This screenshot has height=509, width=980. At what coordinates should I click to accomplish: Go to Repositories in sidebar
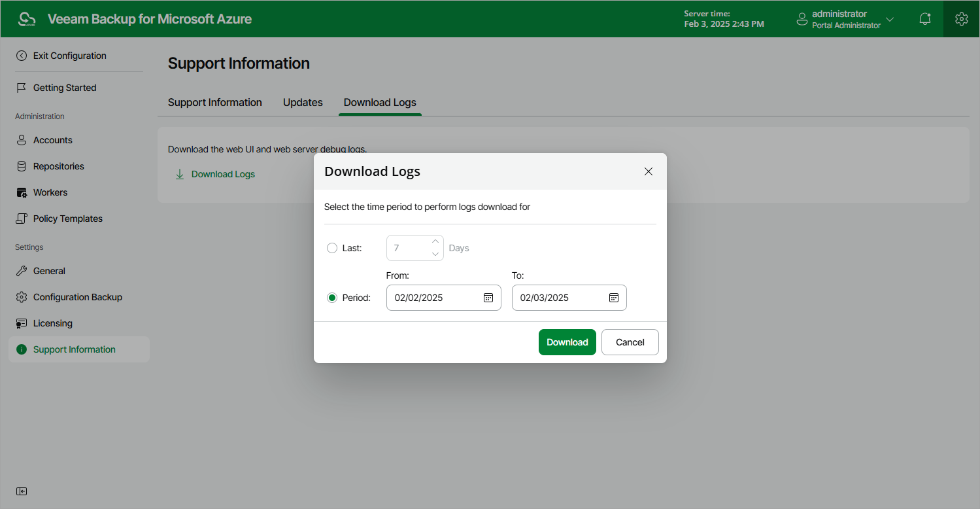tap(59, 166)
